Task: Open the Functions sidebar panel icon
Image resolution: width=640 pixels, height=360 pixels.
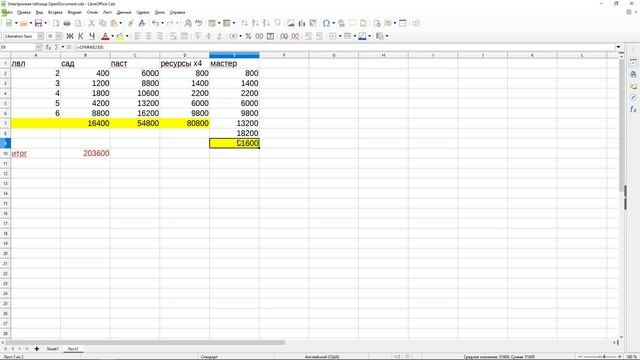Action: tap(633, 109)
